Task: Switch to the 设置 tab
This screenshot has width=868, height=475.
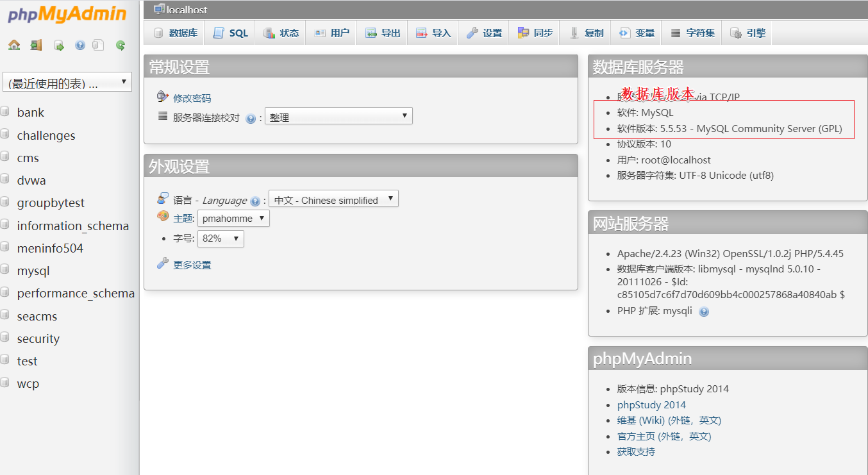Action: point(484,33)
